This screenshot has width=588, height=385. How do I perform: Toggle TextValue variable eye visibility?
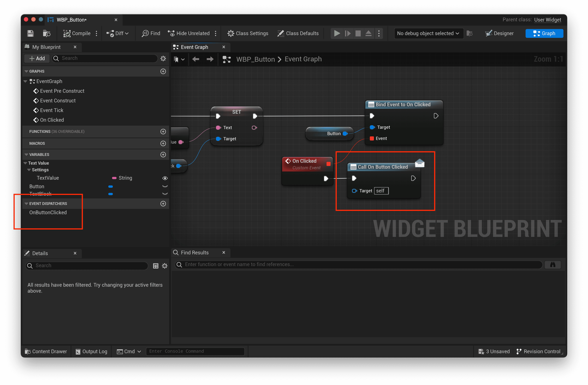165,178
